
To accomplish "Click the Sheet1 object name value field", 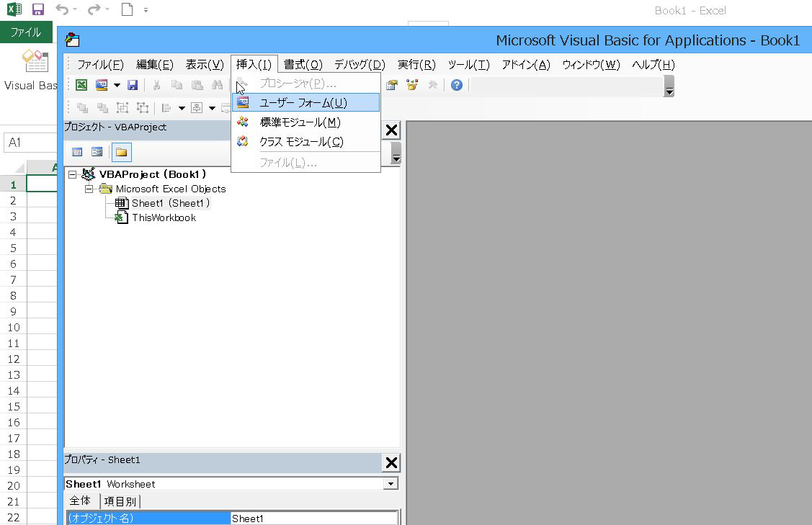I will 314,519.
